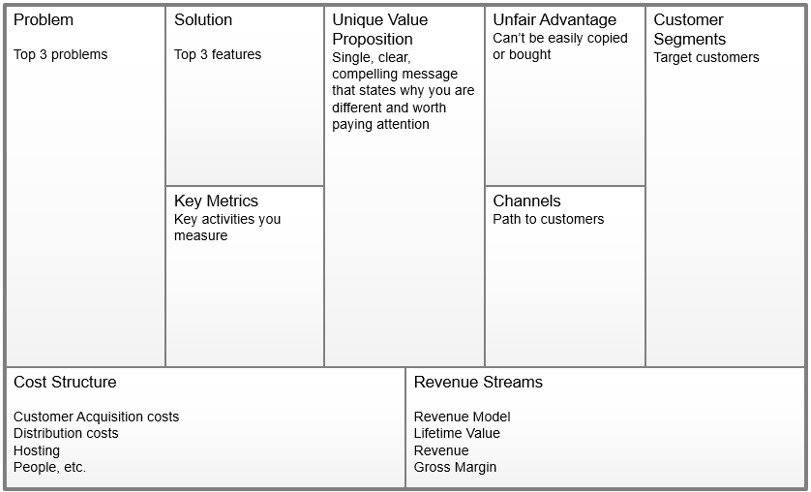Click the 'Hosting' cost item
This screenshot has height=492, width=811.
coord(36,451)
